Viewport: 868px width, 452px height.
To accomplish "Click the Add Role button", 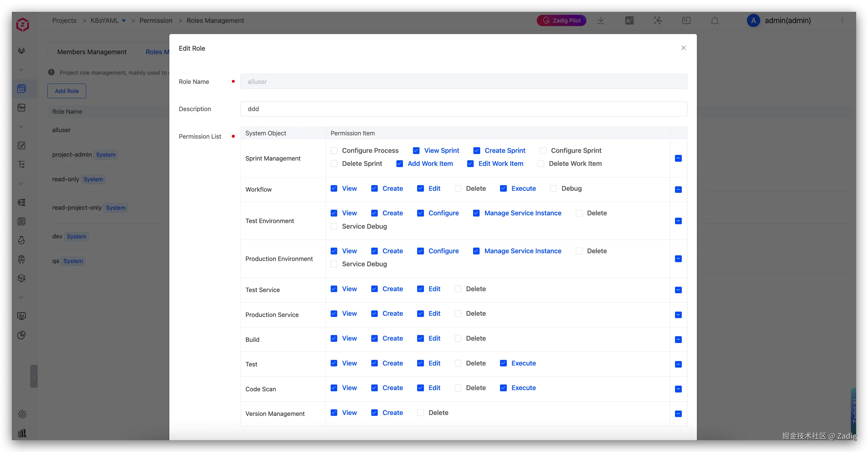I will pyautogui.click(x=67, y=91).
